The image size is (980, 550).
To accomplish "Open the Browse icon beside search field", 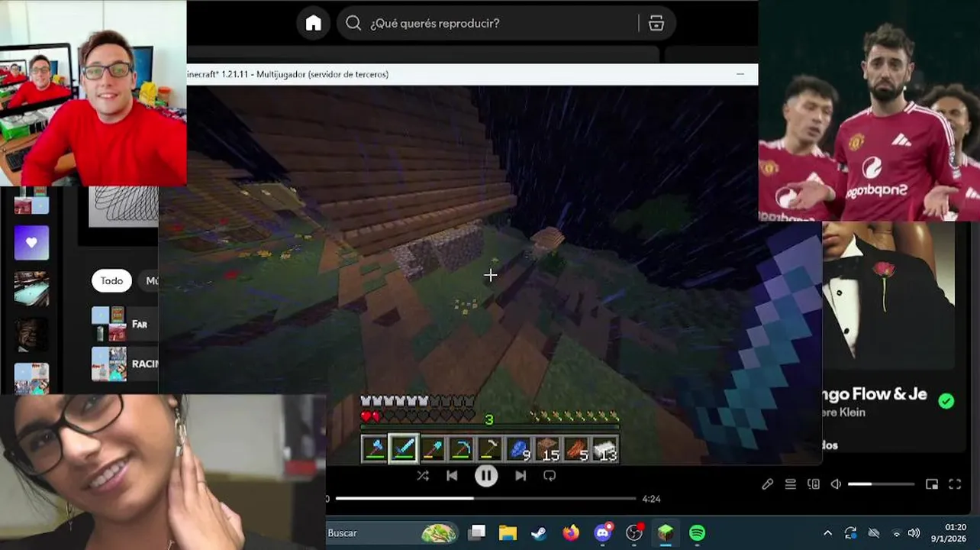I will [656, 23].
